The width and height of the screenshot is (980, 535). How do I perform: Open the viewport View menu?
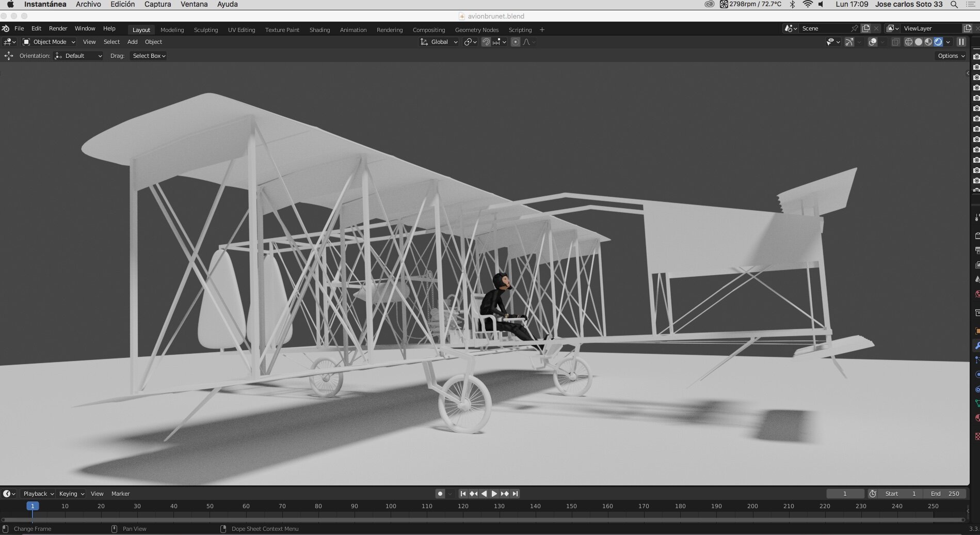pyautogui.click(x=89, y=42)
